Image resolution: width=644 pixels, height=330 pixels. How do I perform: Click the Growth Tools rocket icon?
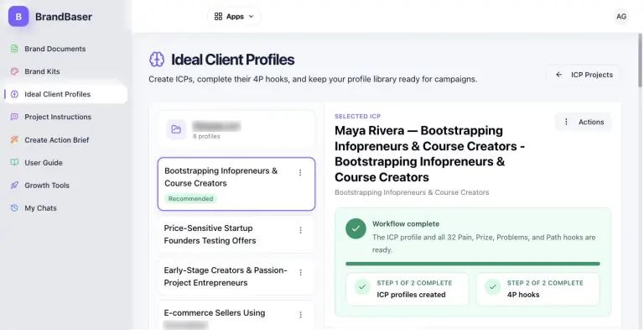(x=14, y=186)
